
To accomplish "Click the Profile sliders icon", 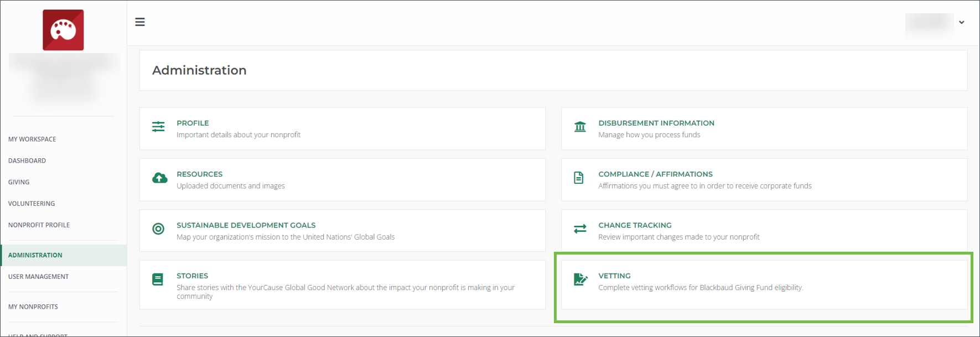I will (x=158, y=127).
